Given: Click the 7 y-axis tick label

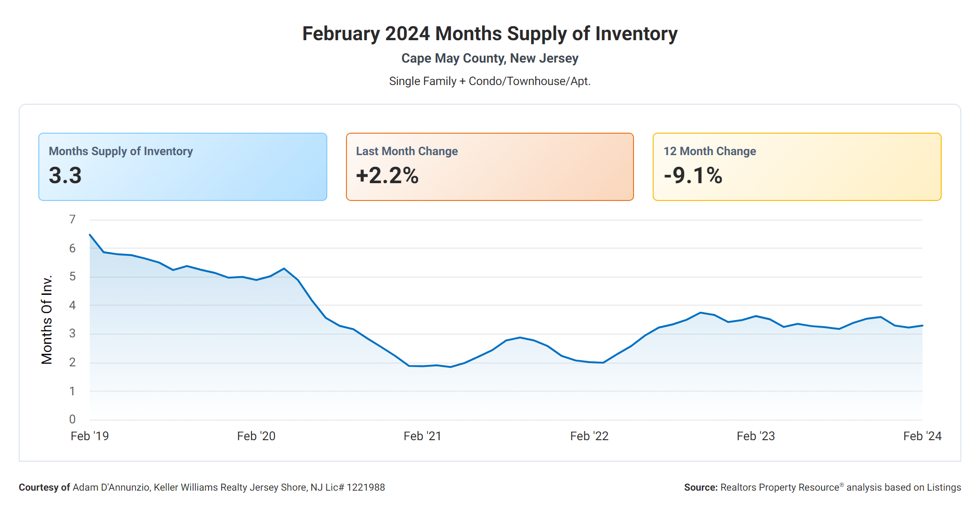Looking at the screenshot, I should coord(72,219).
